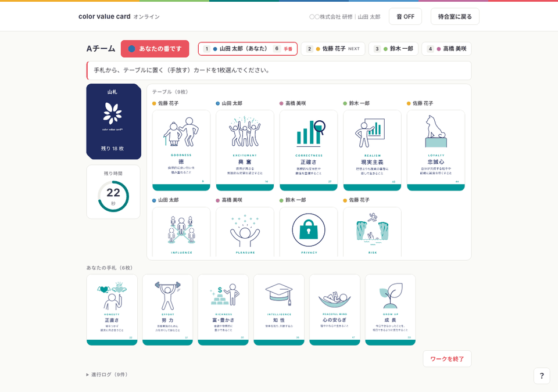558x392 pixels.
Task: Pick the 心の安らぎ peaceful mind card
Action: [x=335, y=310]
